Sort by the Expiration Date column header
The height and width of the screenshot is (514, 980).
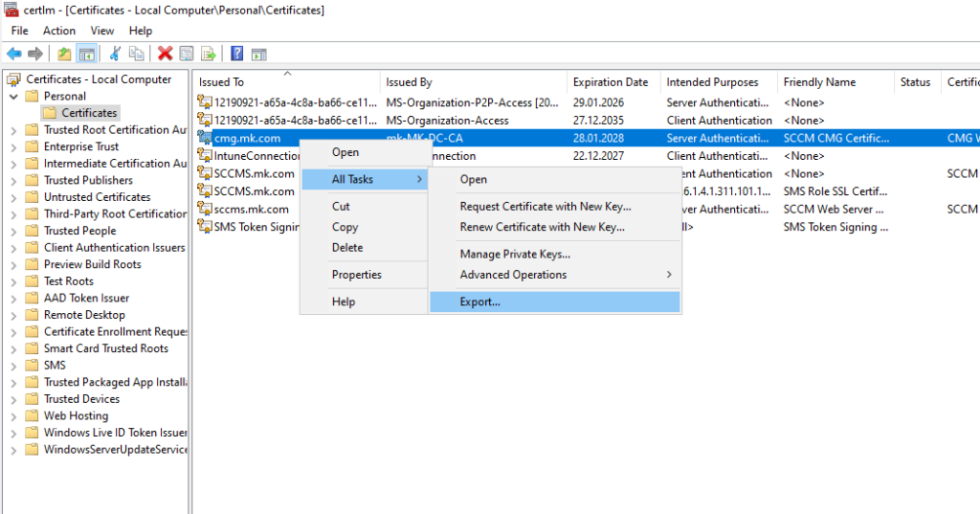tap(610, 82)
